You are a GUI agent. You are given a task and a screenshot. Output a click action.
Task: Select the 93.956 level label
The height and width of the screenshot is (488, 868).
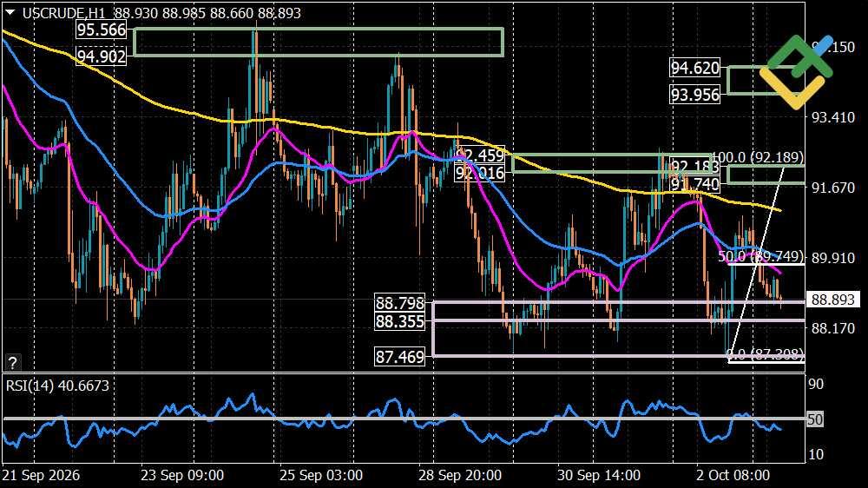(x=695, y=95)
